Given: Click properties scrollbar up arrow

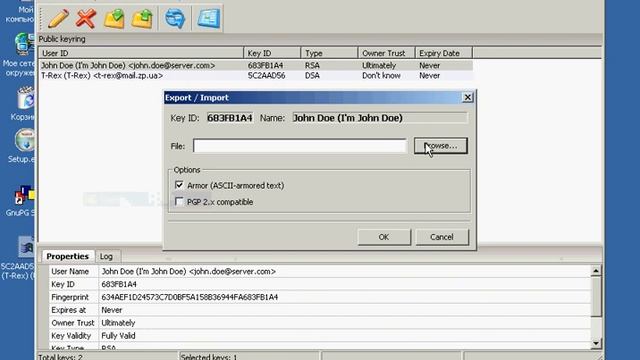Looking at the screenshot, I should point(596,270).
